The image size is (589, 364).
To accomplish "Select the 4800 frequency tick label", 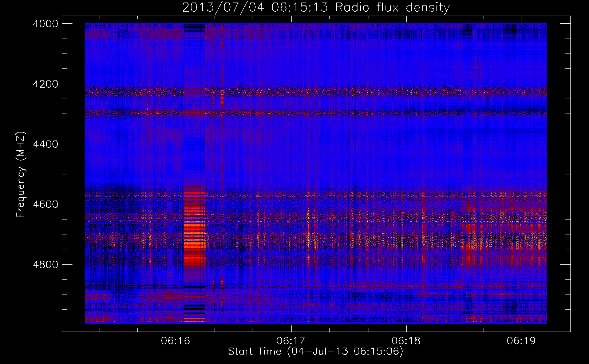I will pos(46,264).
